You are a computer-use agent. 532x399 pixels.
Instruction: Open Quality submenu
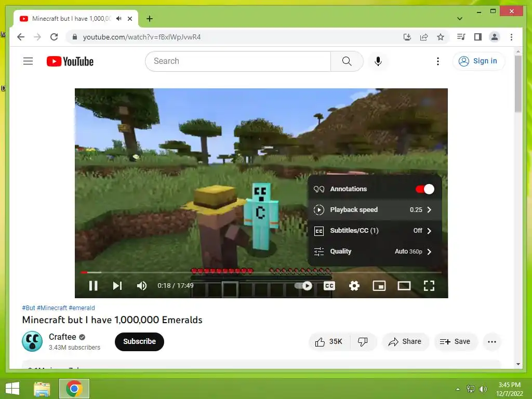[375, 251]
